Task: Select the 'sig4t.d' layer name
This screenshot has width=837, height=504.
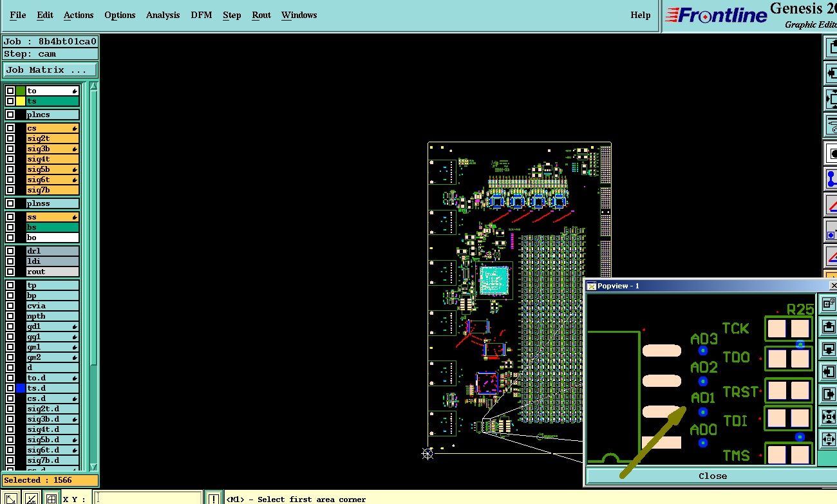Action: pyautogui.click(x=53, y=429)
